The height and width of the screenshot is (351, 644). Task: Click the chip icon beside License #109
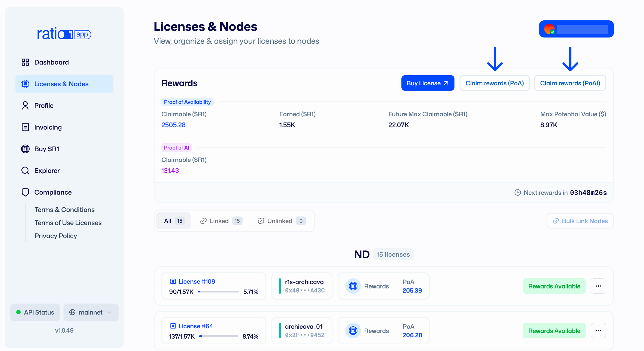173,281
